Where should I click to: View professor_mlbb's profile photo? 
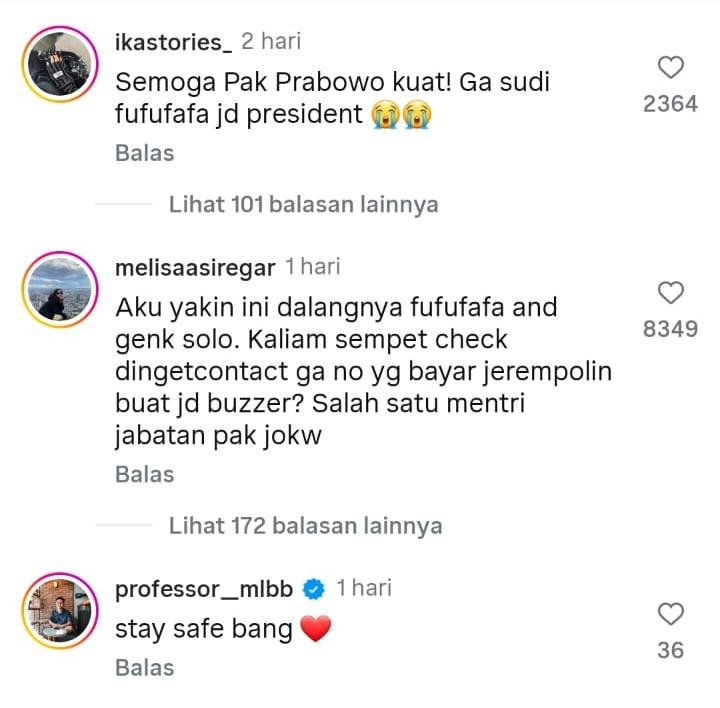(60, 610)
